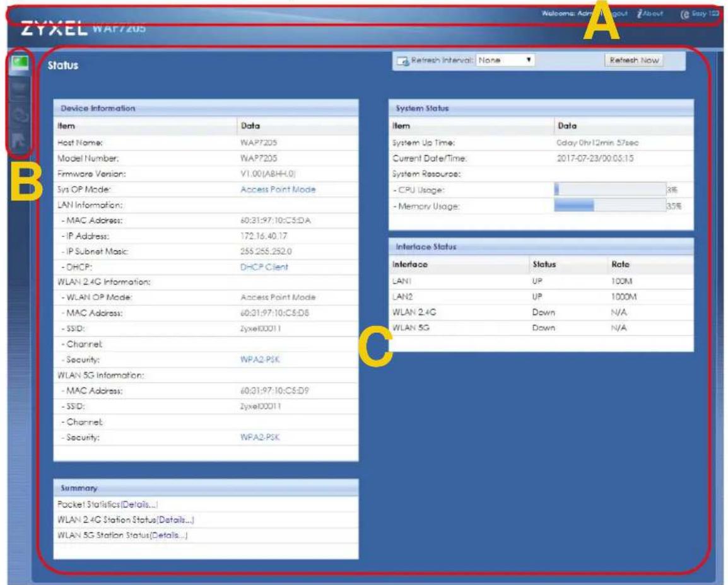Click the Interface Status panel header
This screenshot has width=728, height=585.
(x=541, y=247)
